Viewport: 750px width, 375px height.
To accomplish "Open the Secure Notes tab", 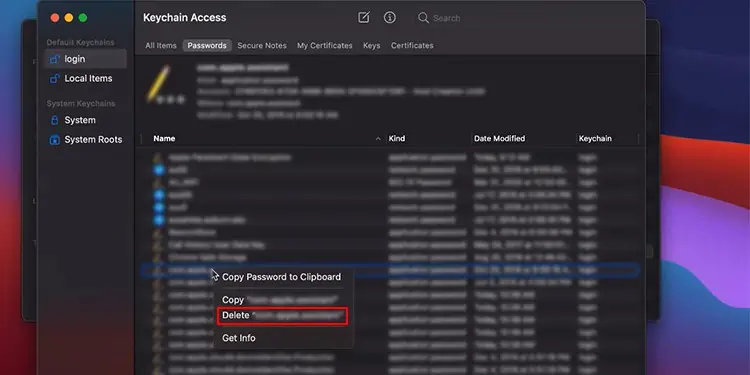I will coord(262,45).
